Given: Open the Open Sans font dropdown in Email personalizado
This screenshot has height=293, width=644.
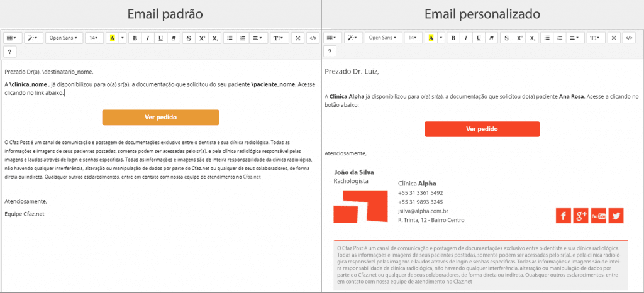Looking at the screenshot, I should (383, 38).
